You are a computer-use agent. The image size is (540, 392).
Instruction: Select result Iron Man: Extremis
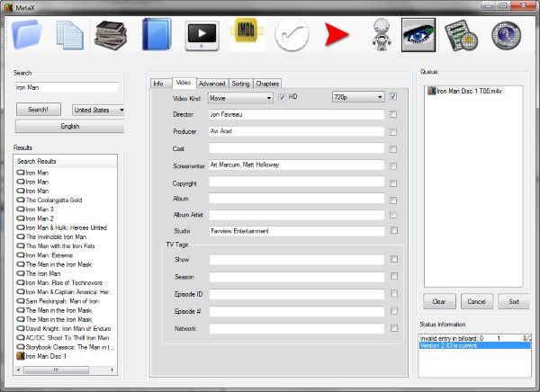pyautogui.click(x=45, y=255)
